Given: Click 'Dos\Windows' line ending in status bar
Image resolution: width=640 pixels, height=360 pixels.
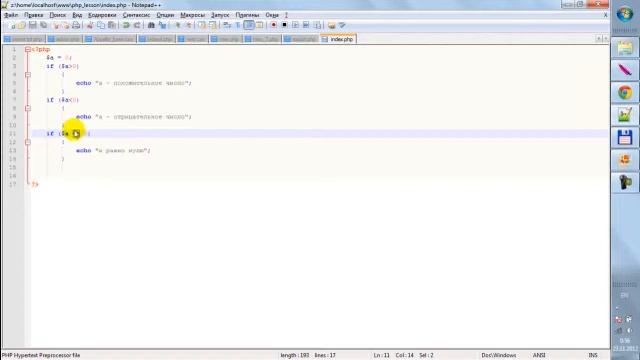Looking at the screenshot, I should tap(498, 356).
